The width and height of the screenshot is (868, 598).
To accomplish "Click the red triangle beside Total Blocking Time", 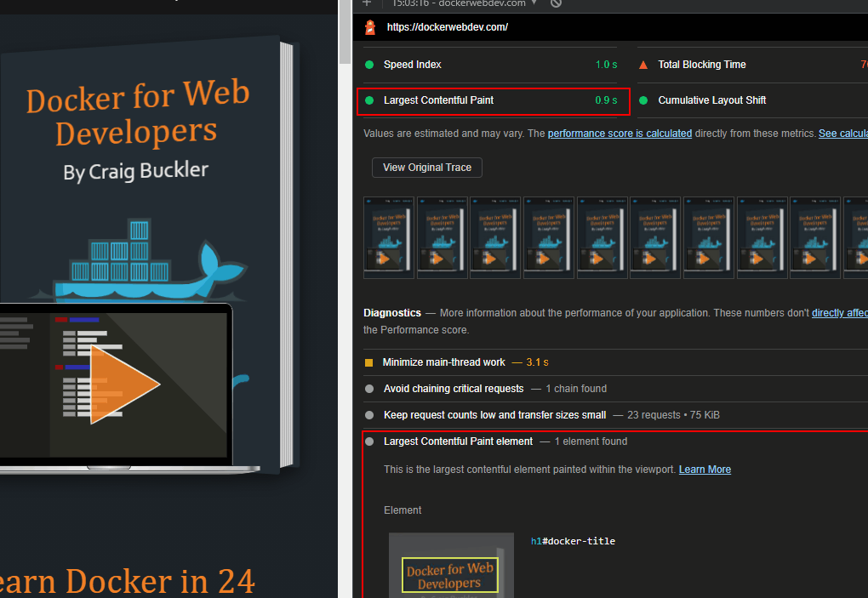I will coord(643,65).
